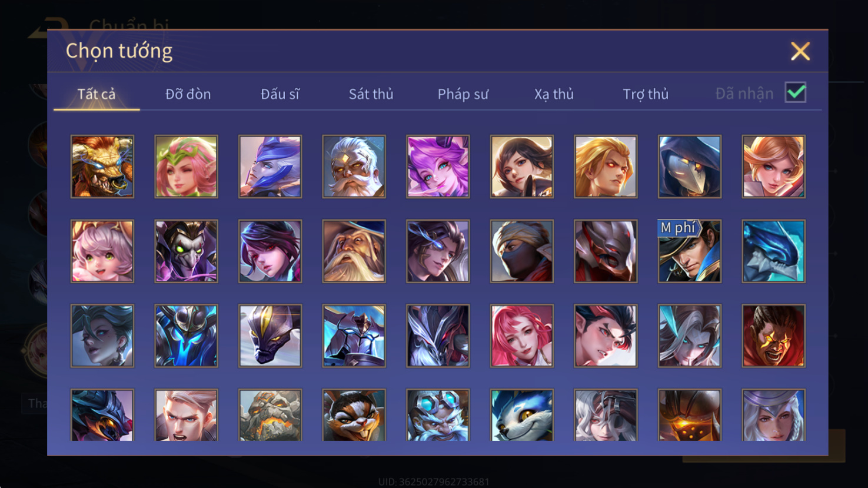Viewport: 868px width, 488px height.
Task: Switch to the Xạ thủ tab
Action: 554,94
